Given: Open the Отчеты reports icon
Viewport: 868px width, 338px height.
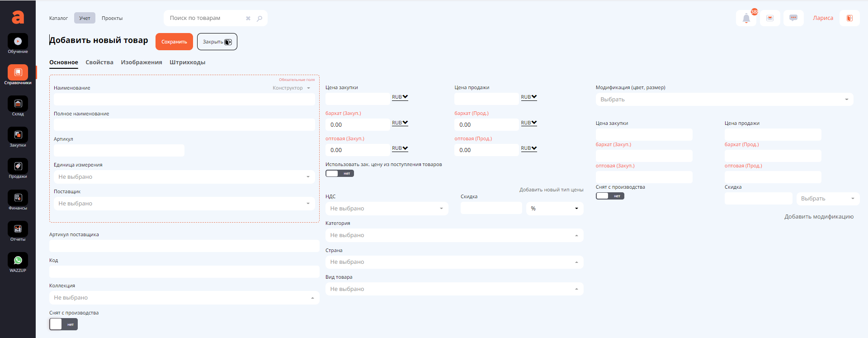Looking at the screenshot, I should point(18,229).
